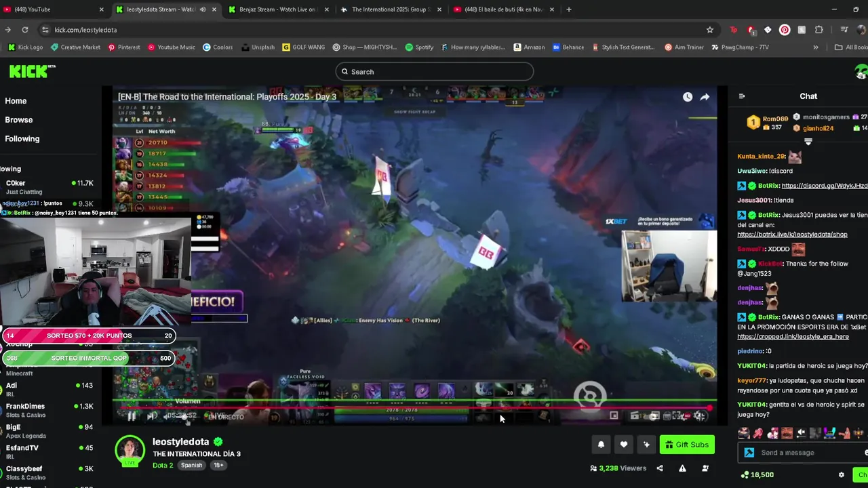This screenshot has height=488, width=868.
Task: Collapse chat using icon beside Chat title
Action: click(x=742, y=96)
